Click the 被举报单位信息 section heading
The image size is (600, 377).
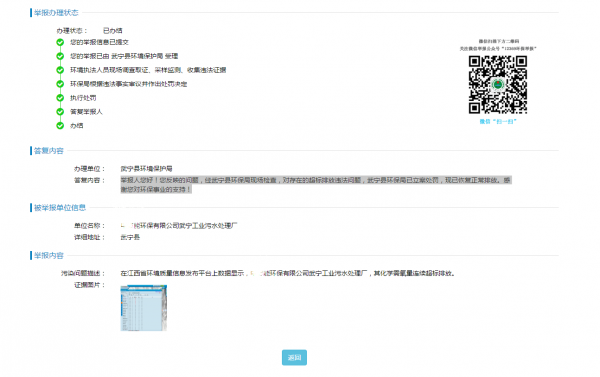click(60, 208)
